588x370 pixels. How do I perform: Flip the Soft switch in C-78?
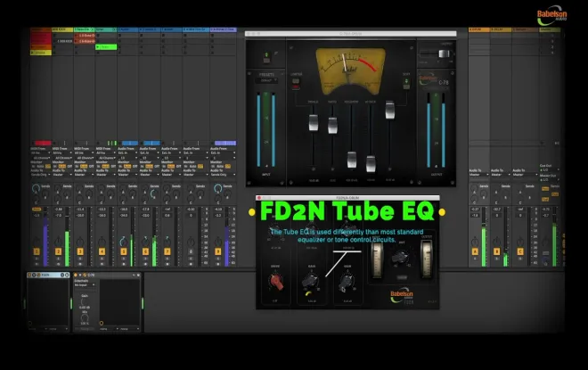pyautogui.click(x=406, y=83)
